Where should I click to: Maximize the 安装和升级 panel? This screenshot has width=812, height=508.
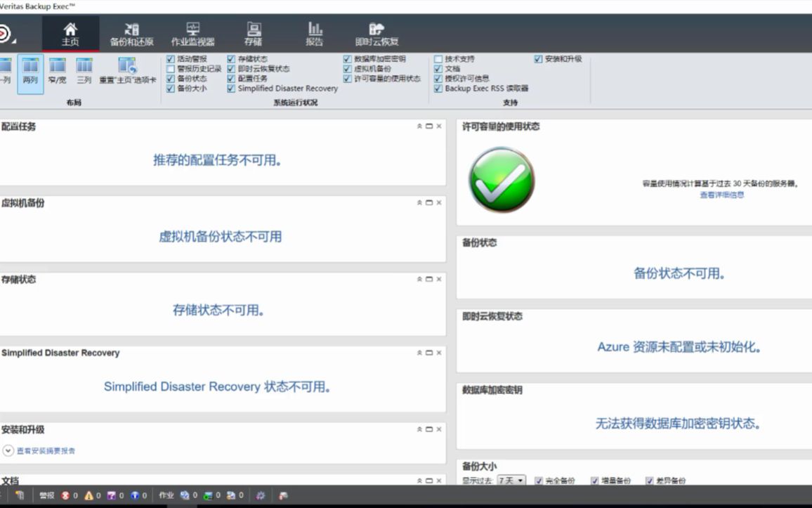tap(428, 429)
